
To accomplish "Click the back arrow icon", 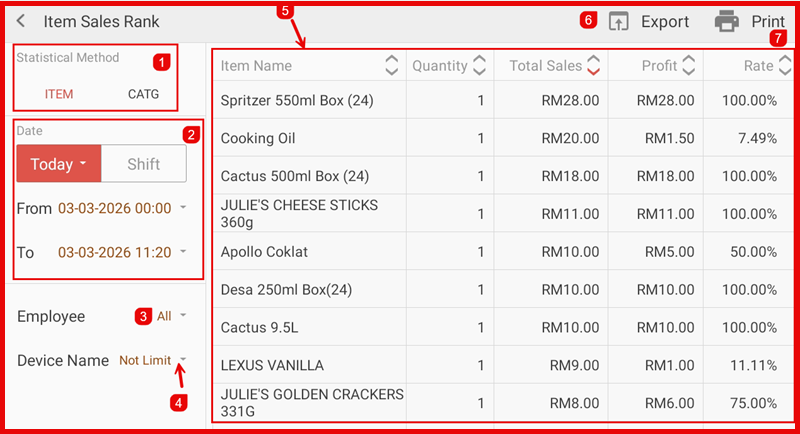I will click(x=21, y=21).
